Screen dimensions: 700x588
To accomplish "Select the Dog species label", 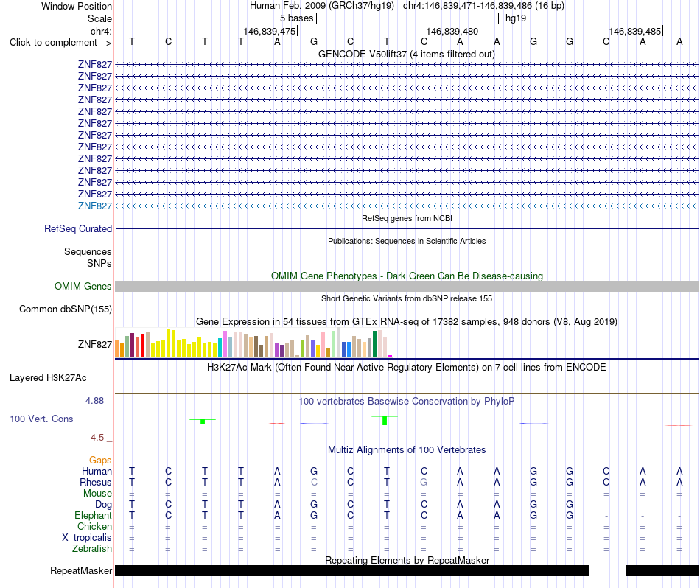I will 103,505.
